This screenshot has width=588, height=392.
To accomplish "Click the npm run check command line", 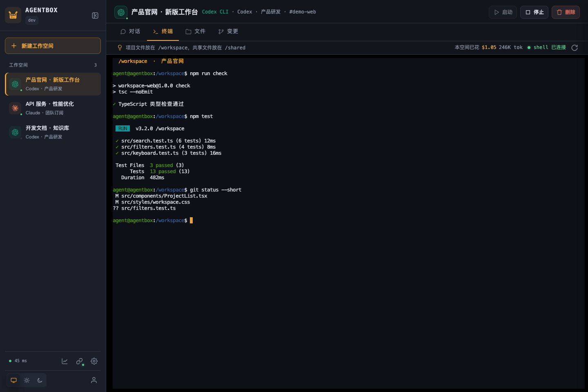I will [170, 73].
